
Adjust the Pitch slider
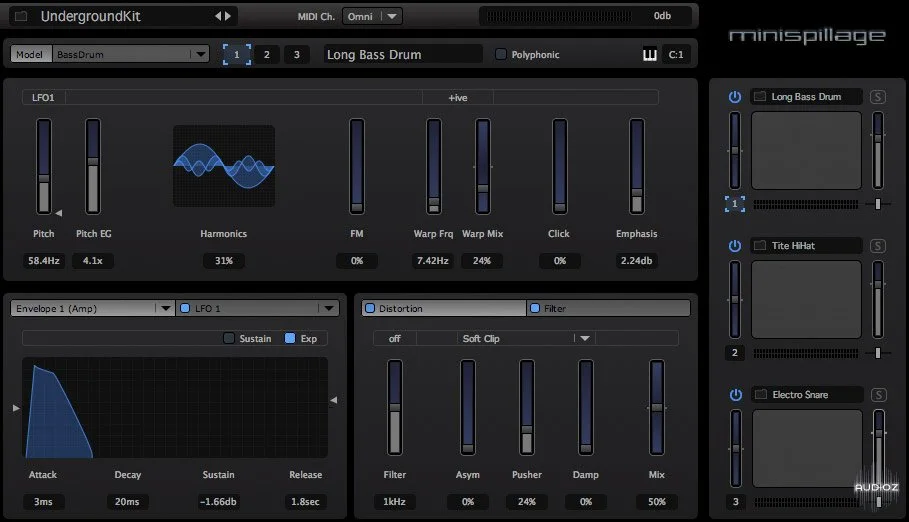click(43, 166)
